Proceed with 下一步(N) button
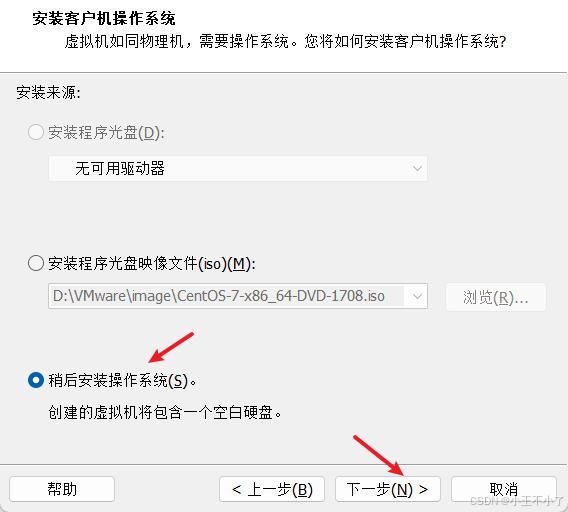This screenshot has height=512, width=568. coord(388,489)
